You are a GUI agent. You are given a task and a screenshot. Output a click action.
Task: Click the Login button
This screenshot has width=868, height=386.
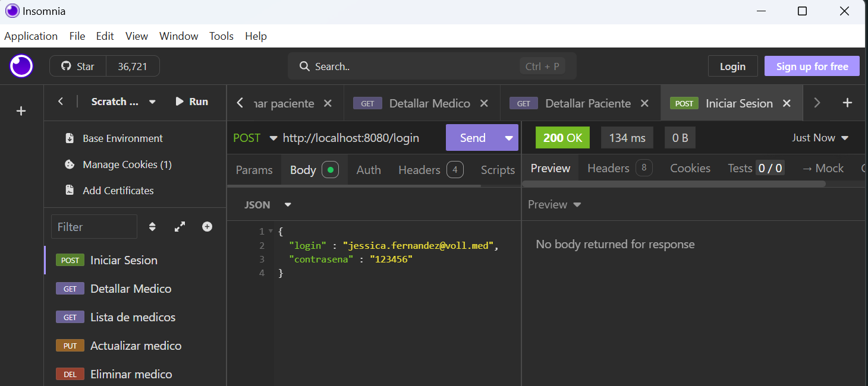pos(732,67)
